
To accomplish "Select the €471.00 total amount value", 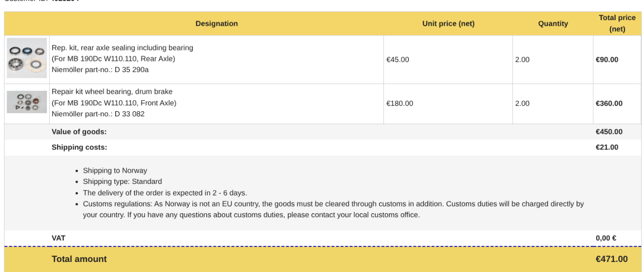I will [612, 259].
